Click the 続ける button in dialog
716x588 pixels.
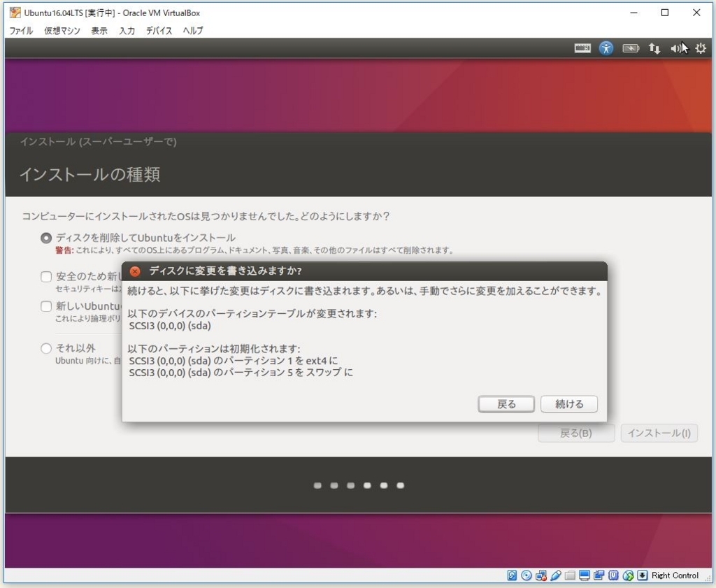pyautogui.click(x=569, y=404)
